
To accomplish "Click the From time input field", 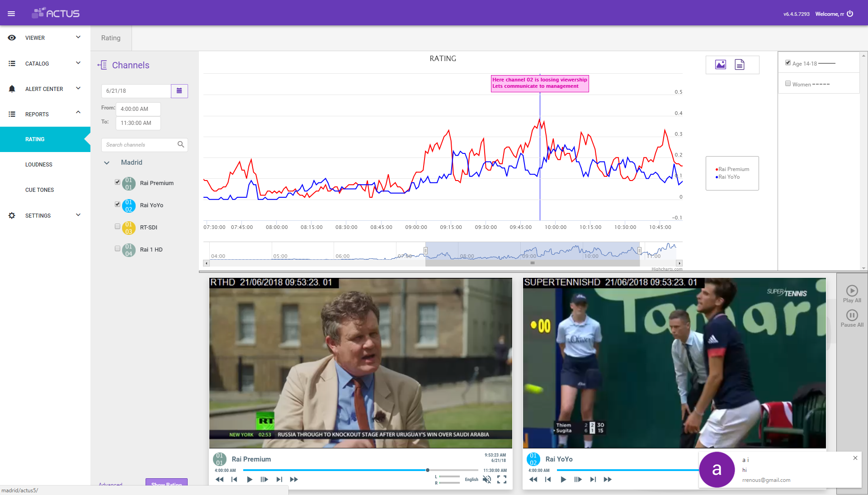I will click(x=138, y=109).
